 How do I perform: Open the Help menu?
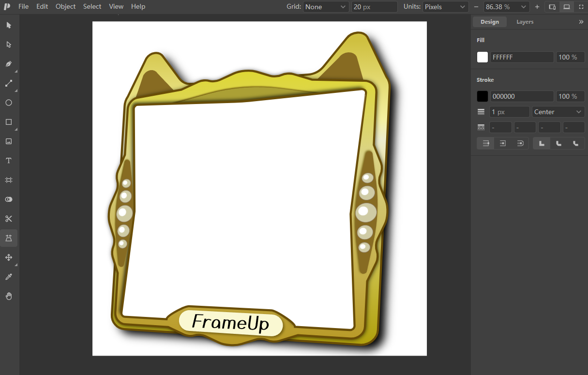(138, 7)
